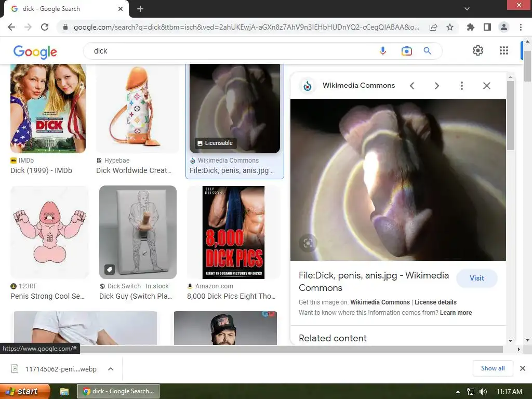
Task: Click the 'Related content' heading
Action: coord(332,338)
